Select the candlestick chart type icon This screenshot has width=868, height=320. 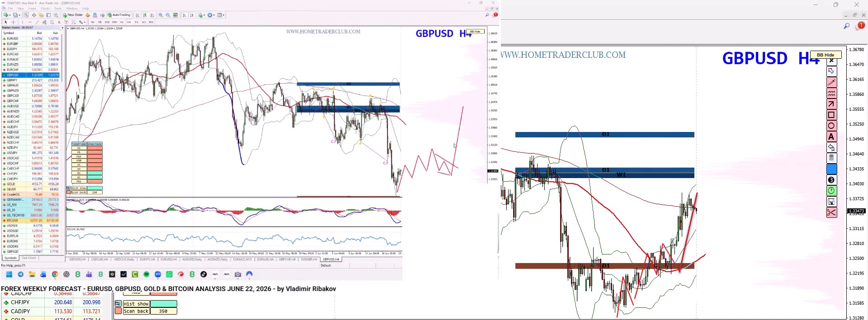pos(145,15)
